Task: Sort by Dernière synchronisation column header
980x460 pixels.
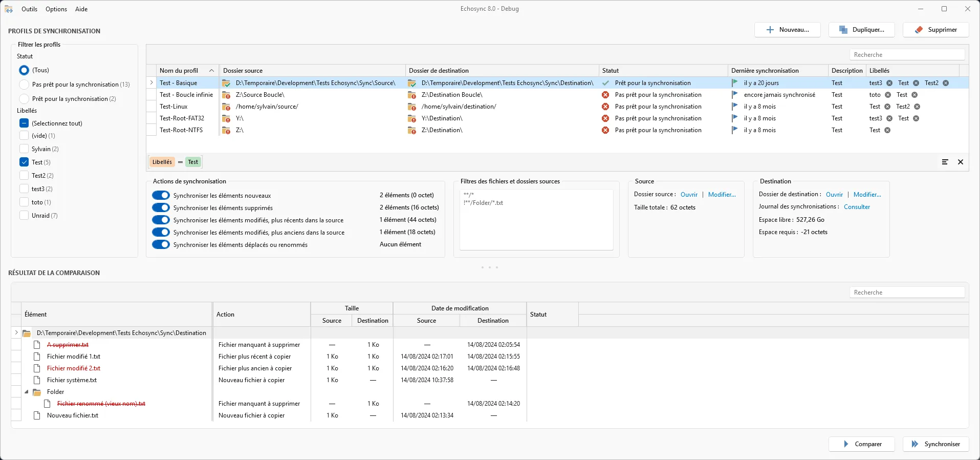Action: click(x=777, y=71)
